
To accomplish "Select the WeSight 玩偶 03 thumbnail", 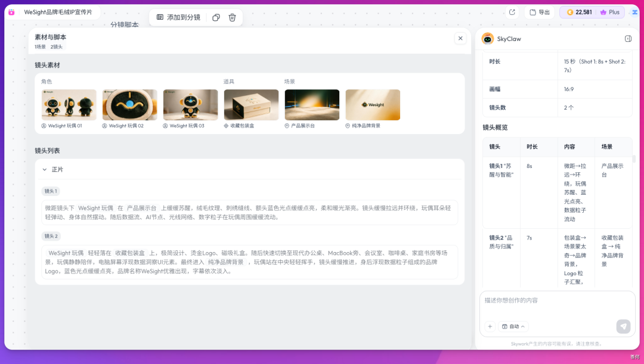I will 191,105.
